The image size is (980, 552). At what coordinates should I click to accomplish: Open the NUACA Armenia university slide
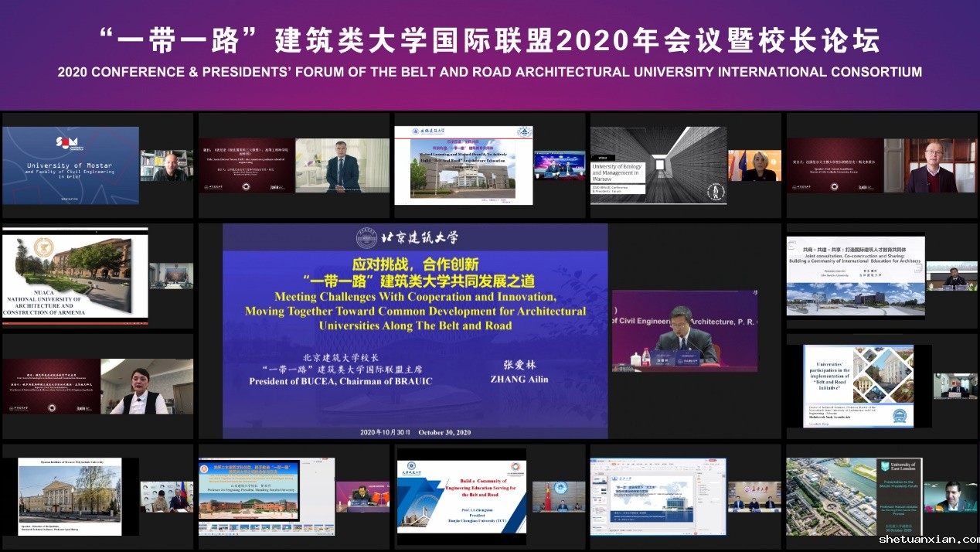75,276
